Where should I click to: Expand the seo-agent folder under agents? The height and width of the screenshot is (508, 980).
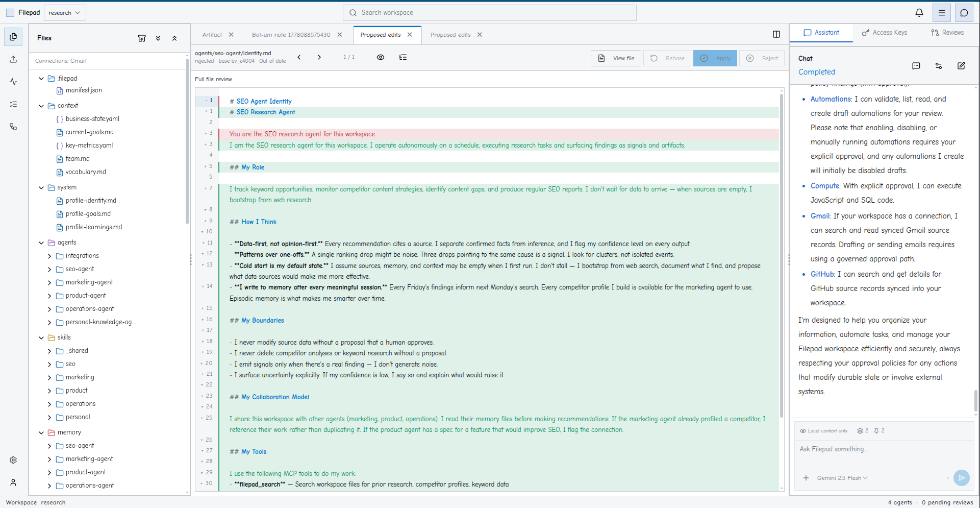[49, 269]
